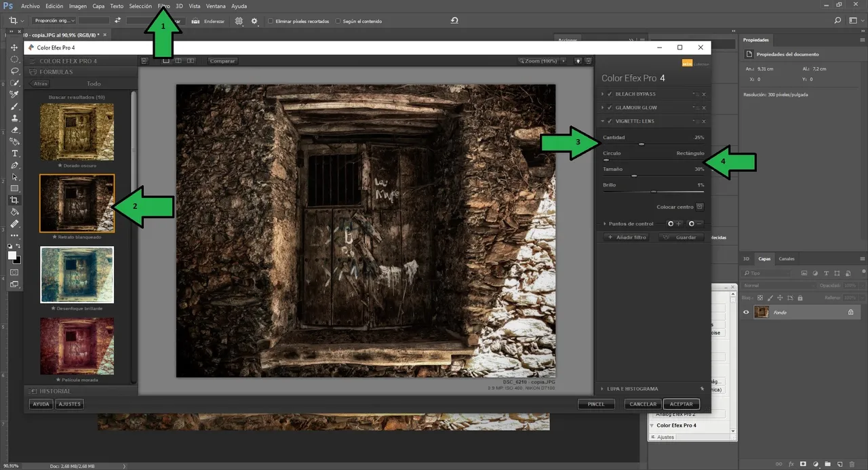Select the split preview view icon

(179, 61)
